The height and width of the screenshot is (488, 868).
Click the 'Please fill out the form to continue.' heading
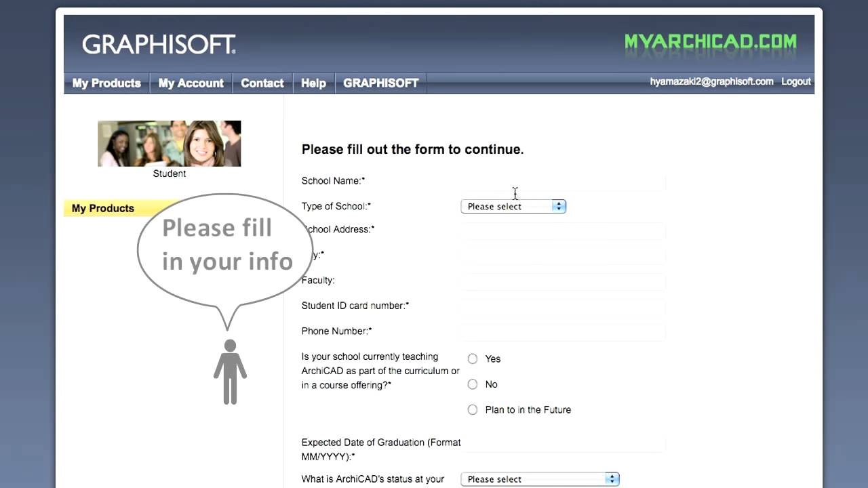412,150
